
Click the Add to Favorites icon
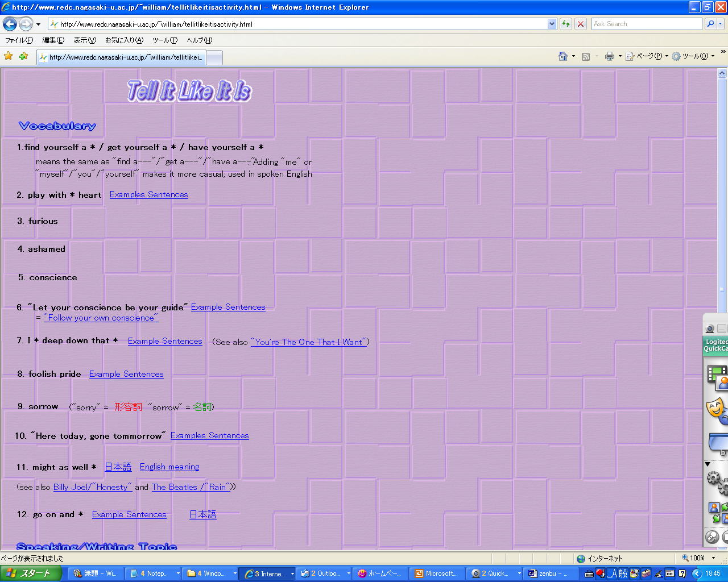coord(23,56)
